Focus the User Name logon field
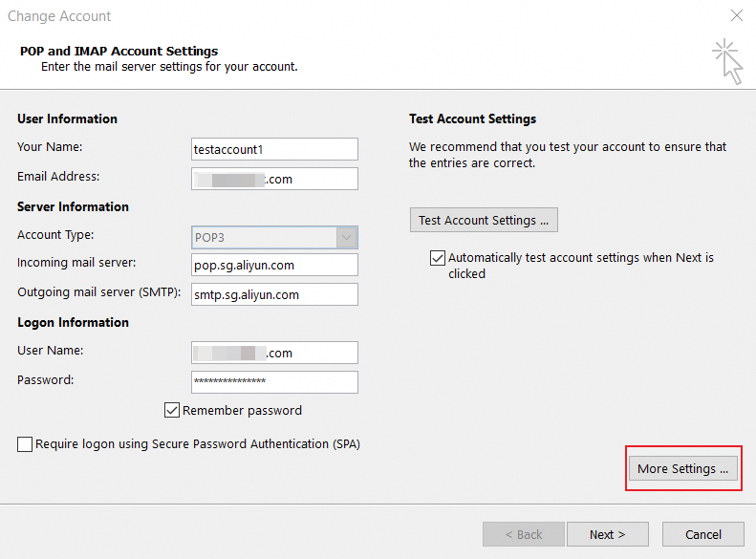 [274, 353]
